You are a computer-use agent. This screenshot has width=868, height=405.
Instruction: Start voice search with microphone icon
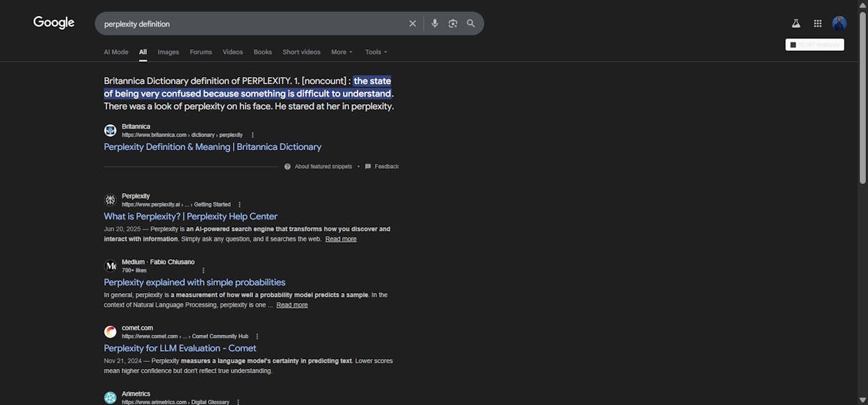pos(435,24)
